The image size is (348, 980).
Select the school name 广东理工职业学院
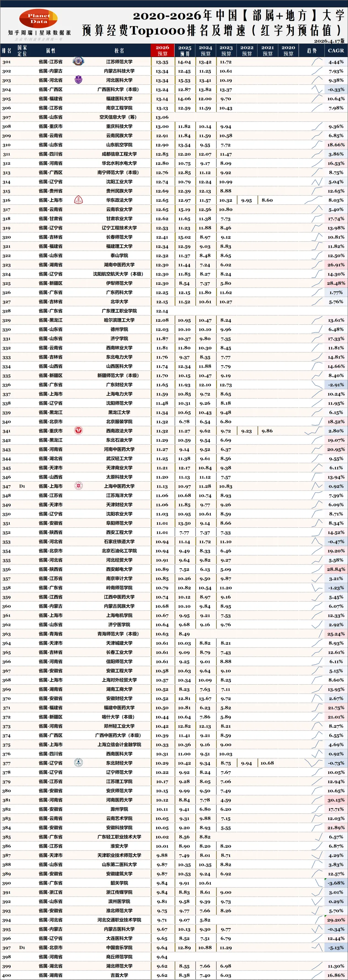pyautogui.click(x=119, y=311)
